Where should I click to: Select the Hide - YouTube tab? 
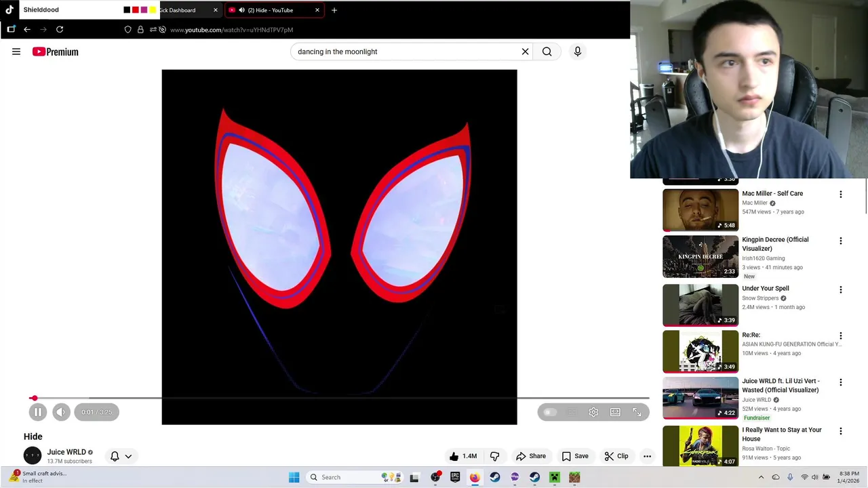tap(274, 10)
